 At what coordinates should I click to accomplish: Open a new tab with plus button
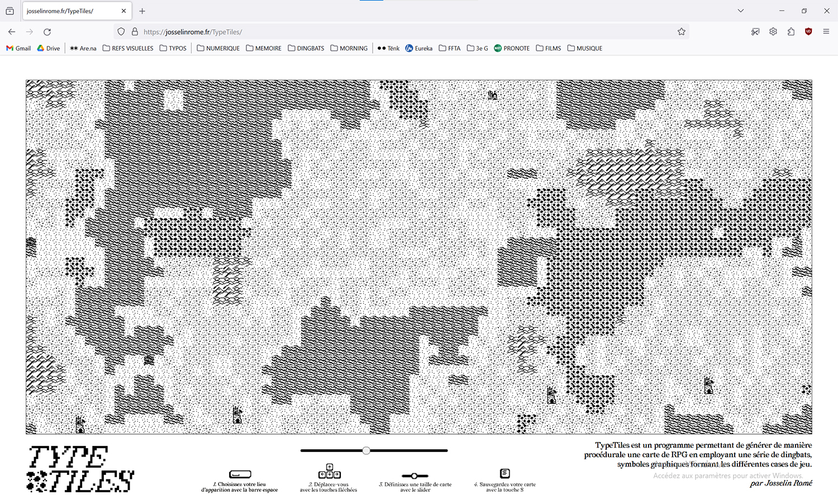[142, 11]
